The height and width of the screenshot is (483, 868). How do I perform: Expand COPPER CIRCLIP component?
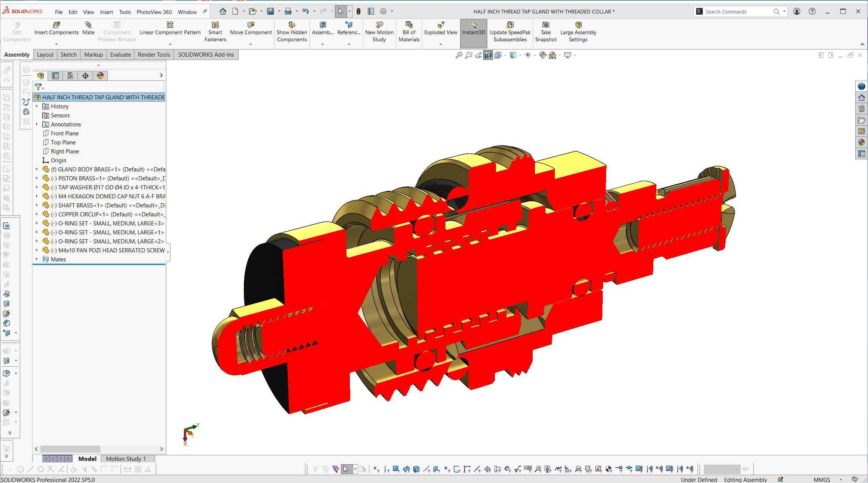coord(37,214)
